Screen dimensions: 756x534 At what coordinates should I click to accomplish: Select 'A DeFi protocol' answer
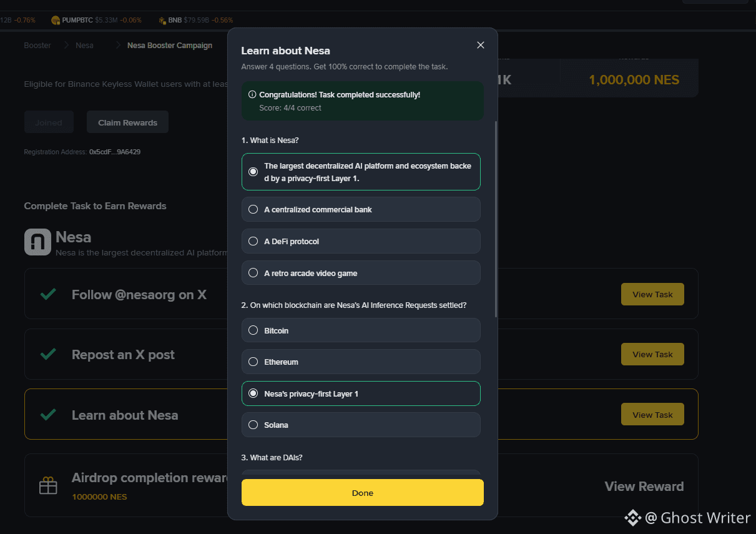pos(361,241)
